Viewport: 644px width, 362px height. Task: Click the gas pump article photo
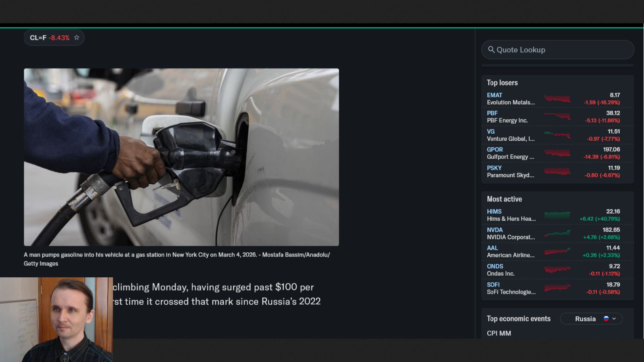181,157
